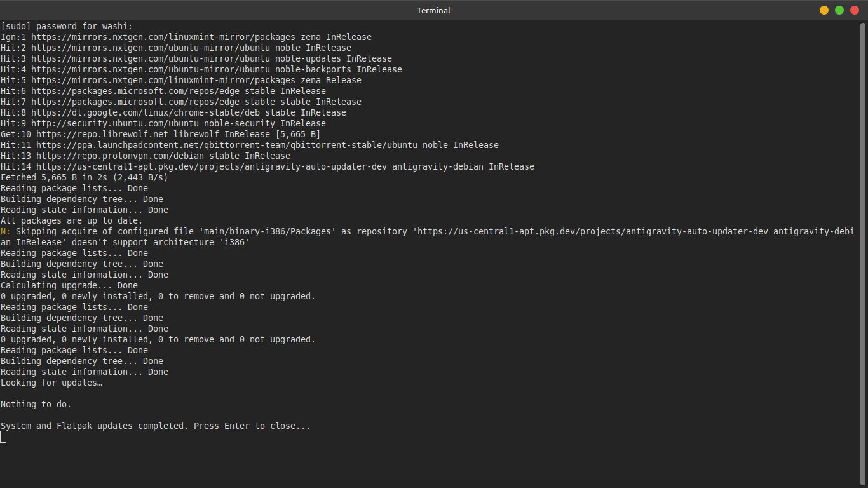This screenshot has height=488, width=868.
Task: Click the Hit:11 qbittorrent-stable PPA line
Action: tap(250, 145)
